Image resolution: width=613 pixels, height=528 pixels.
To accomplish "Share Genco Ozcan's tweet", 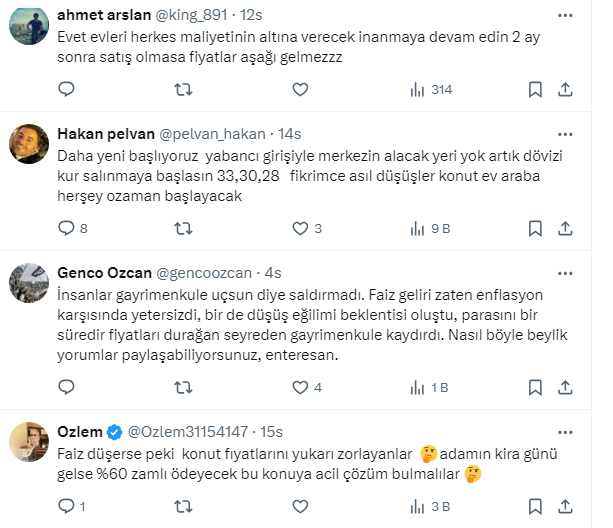I will coord(565,387).
